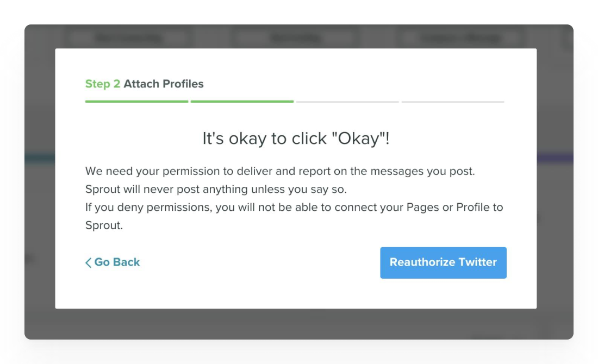
Task: Click the line about denying permissions
Action: click(294, 207)
